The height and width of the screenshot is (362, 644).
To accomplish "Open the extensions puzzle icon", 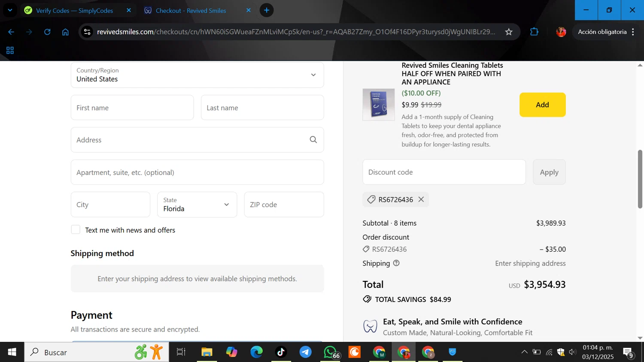I will coord(534,32).
